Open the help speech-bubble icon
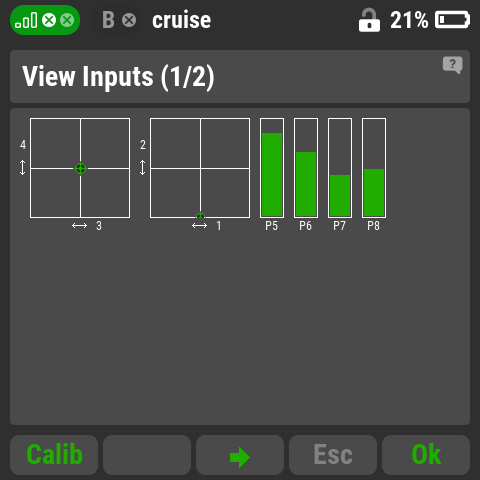 tap(452, 65)
